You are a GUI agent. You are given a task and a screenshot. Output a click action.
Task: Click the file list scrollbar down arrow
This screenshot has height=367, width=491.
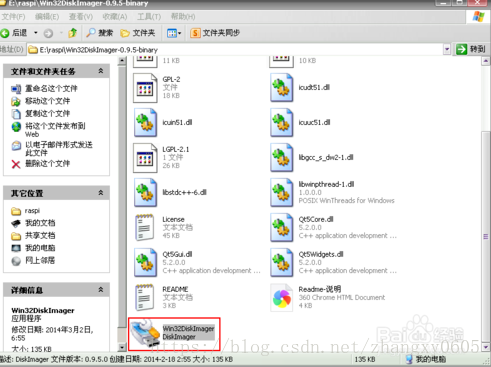coord(486,347)
